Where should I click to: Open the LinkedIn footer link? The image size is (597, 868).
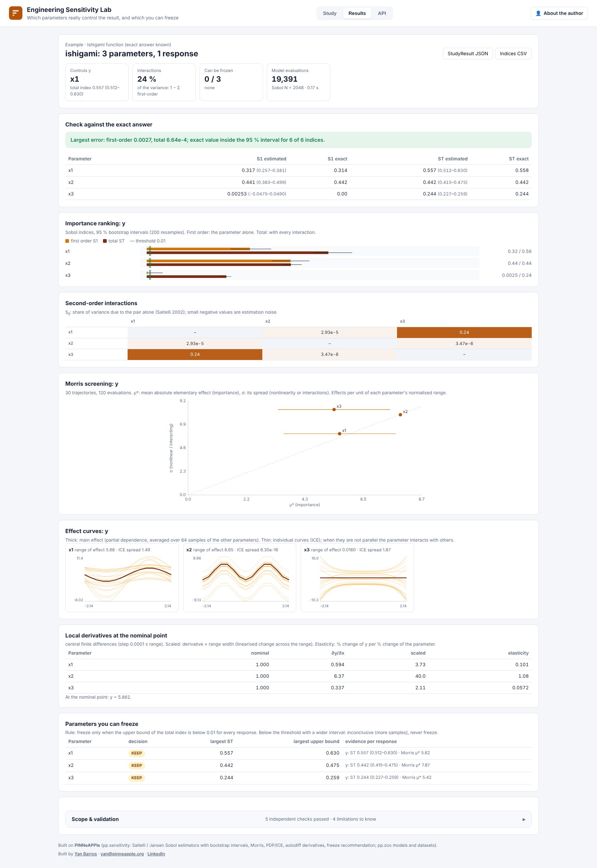click(156, 854)
